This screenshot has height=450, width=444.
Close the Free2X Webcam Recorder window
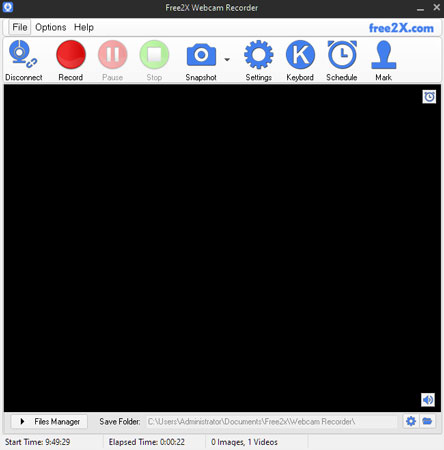coord(436,7)
